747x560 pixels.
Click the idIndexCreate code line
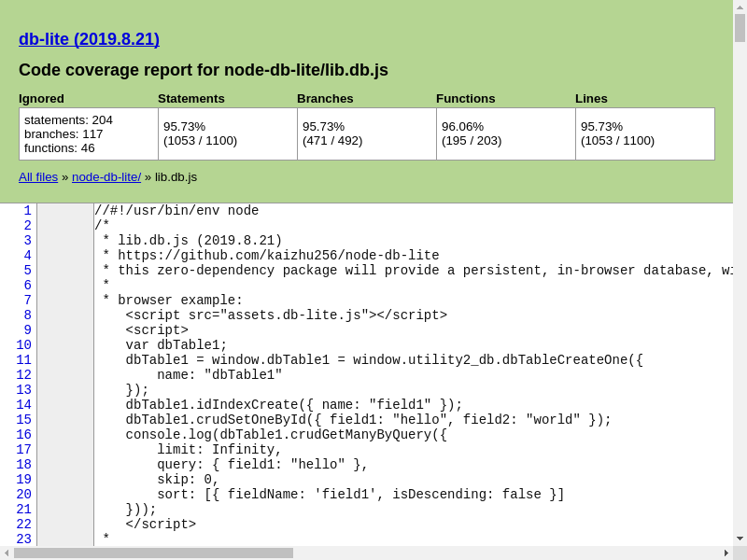coord(294,404)
